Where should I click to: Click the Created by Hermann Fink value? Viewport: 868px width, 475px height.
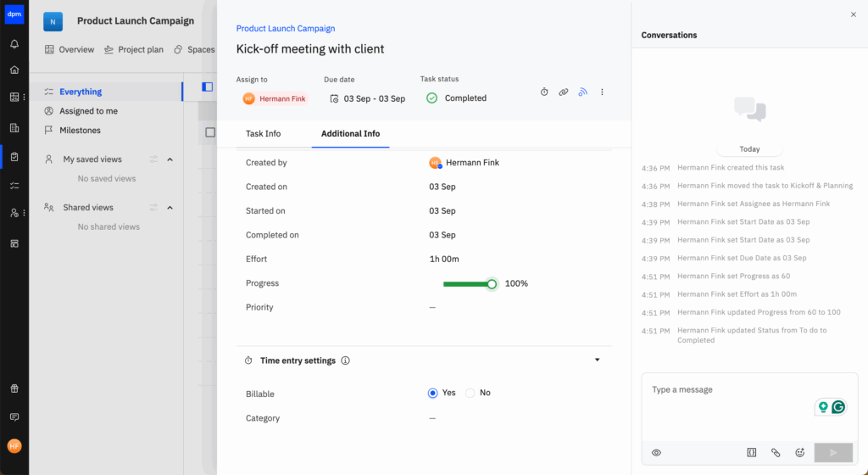[464, 163]
